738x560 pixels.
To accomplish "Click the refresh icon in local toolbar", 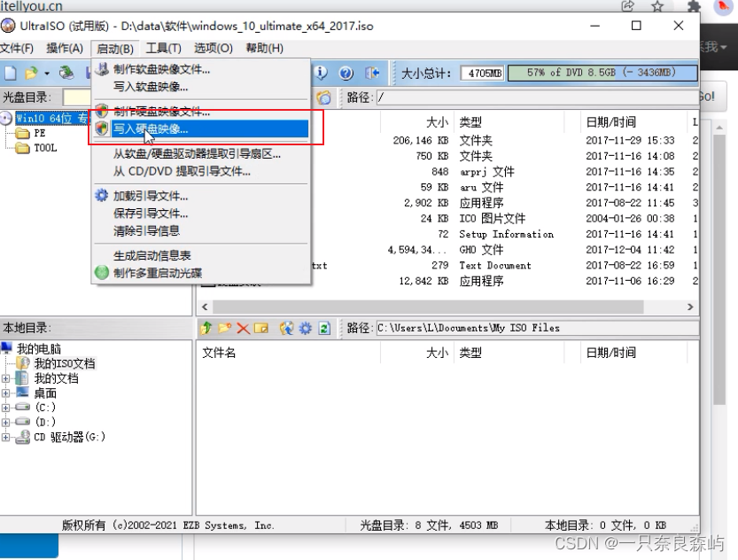I will [324, 328].
